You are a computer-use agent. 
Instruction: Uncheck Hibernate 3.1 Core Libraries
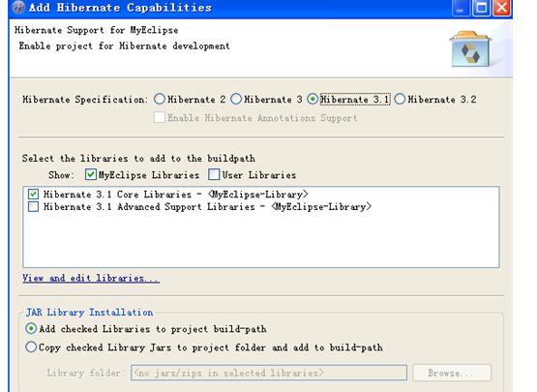(x=33, y=195)
